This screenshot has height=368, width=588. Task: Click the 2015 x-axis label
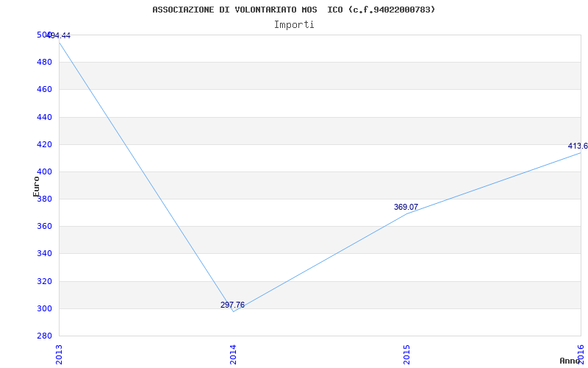[x=406, y=354]
